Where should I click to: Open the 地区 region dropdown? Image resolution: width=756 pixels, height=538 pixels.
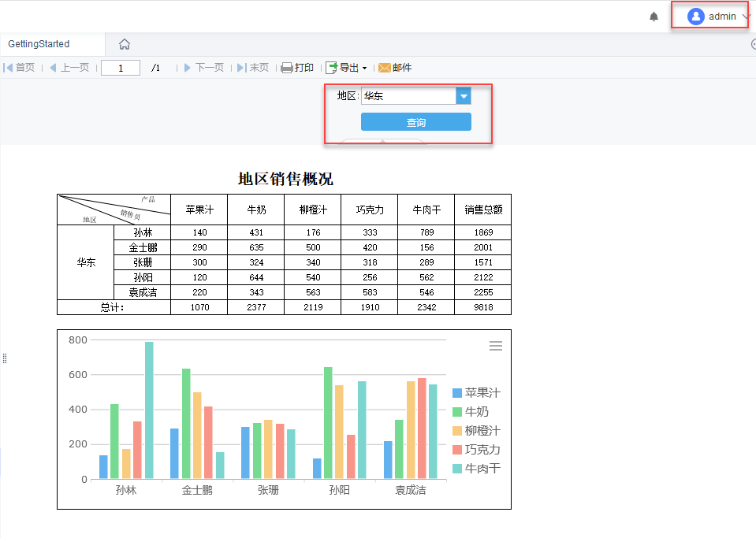[x=464, y=95]
